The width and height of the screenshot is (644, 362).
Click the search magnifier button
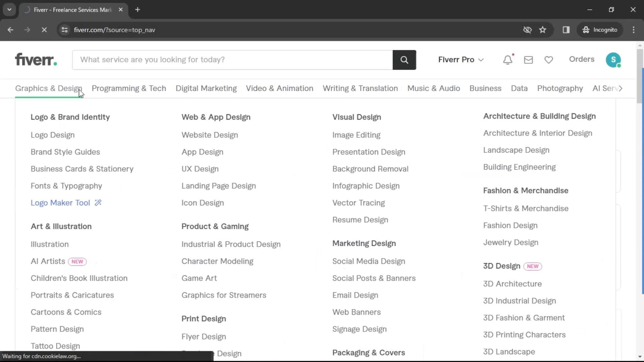click(404, 60)
